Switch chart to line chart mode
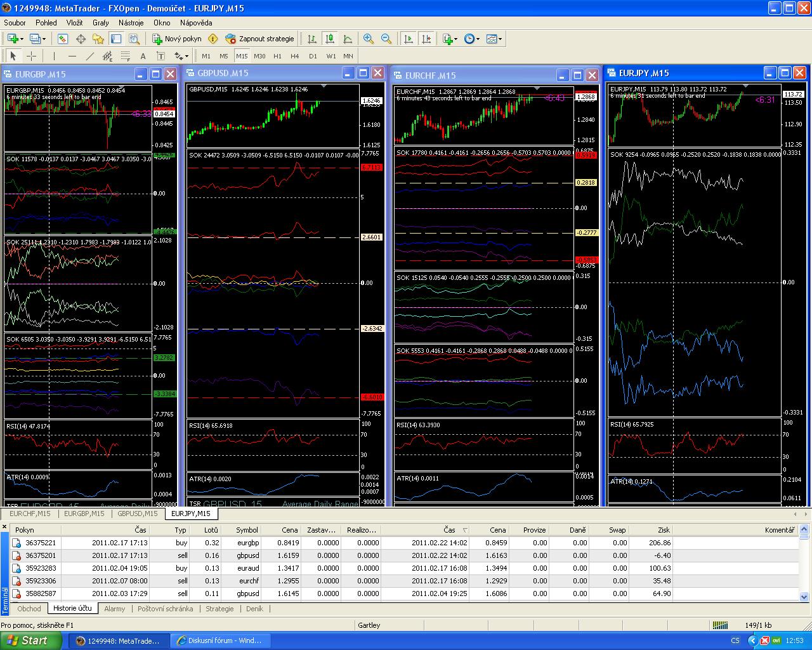This screenshot has height=650, width=812. [x=348, y=39]
